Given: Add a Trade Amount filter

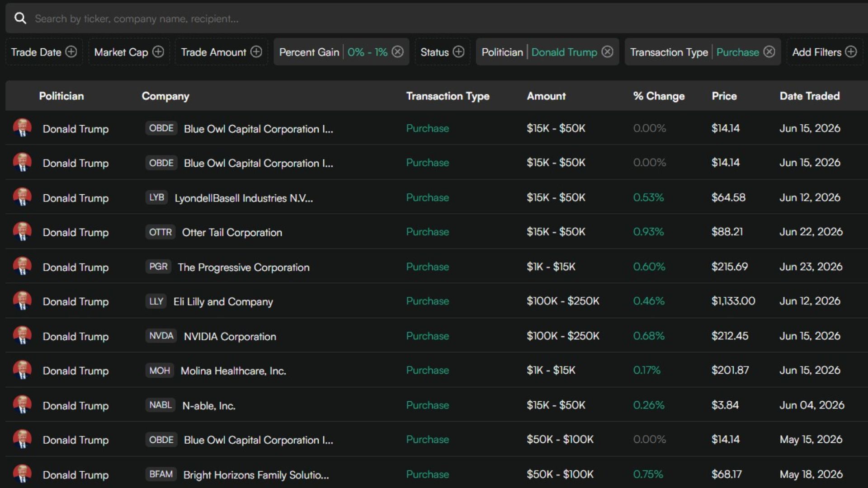Looking at the screenshot, I should coord(222,52).
